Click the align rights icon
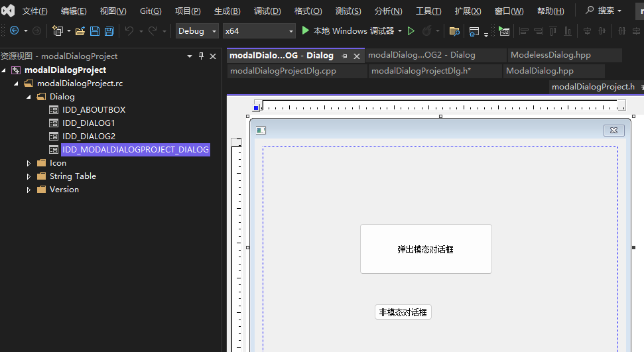 [x=539, y=31]
